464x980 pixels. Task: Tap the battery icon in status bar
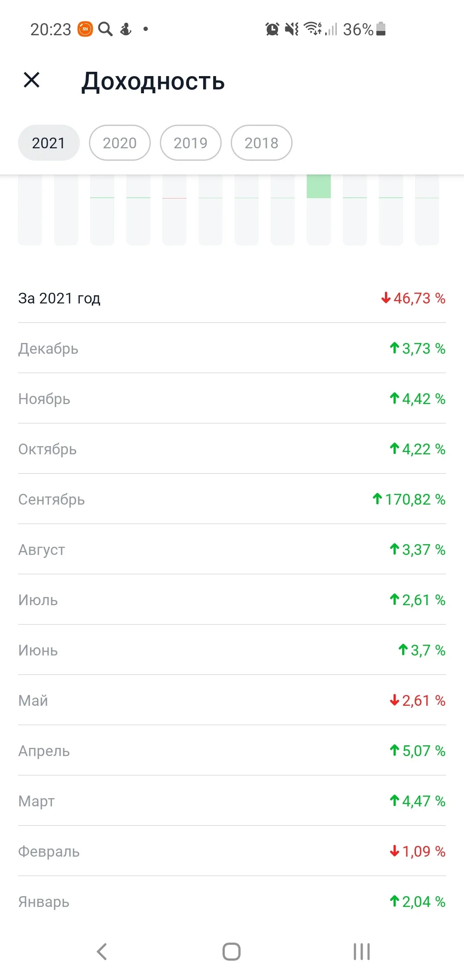(x=381, y=29)
